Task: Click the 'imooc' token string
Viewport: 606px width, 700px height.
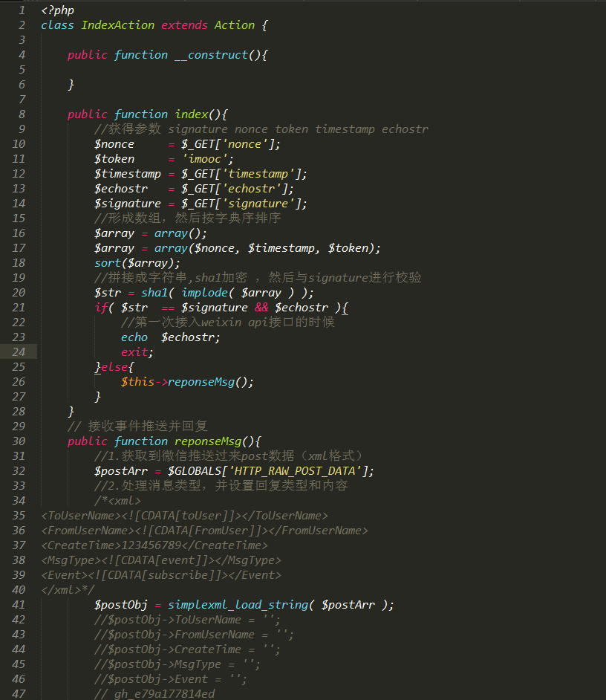Action: (205, 159)
